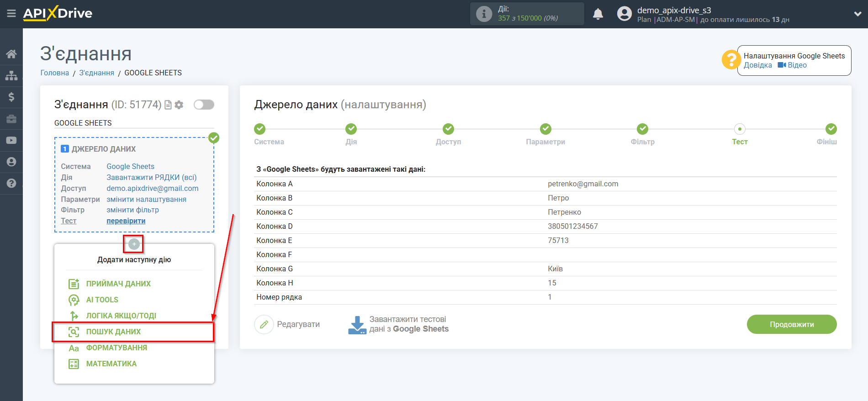Screen dimensions: 868x401
Task: Open the hamburger menu icon
Action: 11,14
